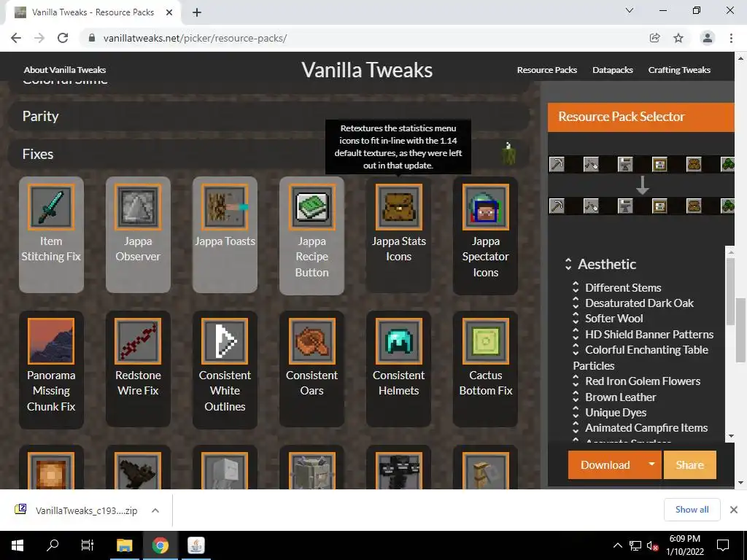Click the orange Download button
Image resolution: width=747 pixels, height=560 pixels.
point(605,464)
